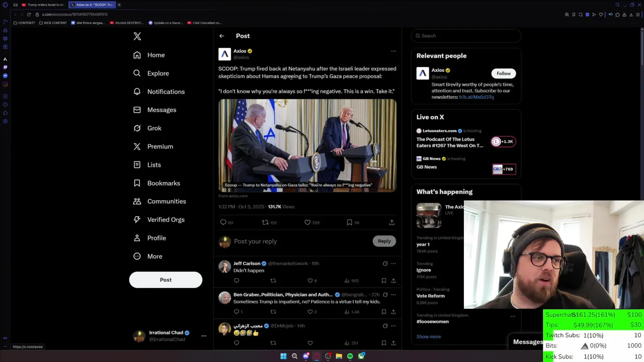Click Grok icon on Jeff Carlson's reply
Image resolution: width=644 pixels, height=362 pixels.
385,263
